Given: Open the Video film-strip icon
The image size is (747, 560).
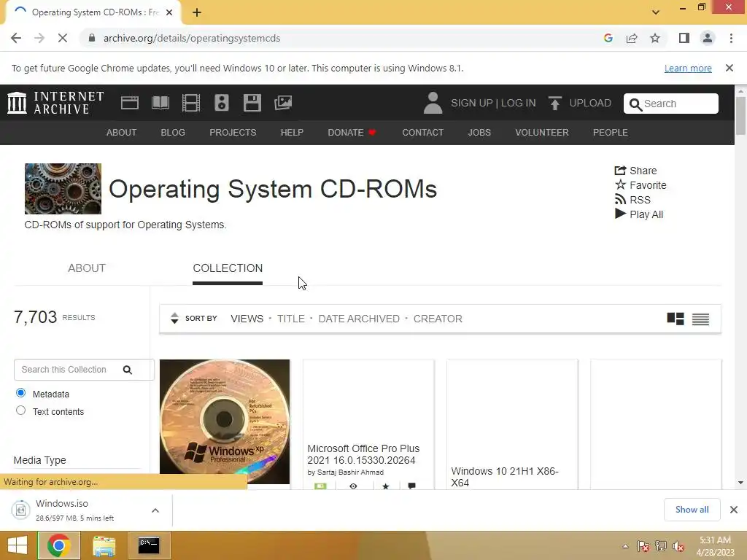Looking at the screenshot, I should pyautogui.click(x=191, y=103).
